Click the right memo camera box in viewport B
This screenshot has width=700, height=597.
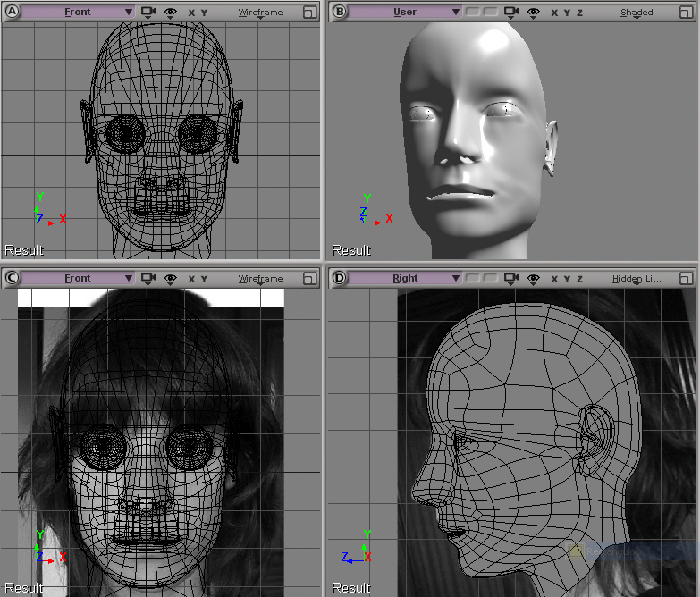[x=491, y=12]
